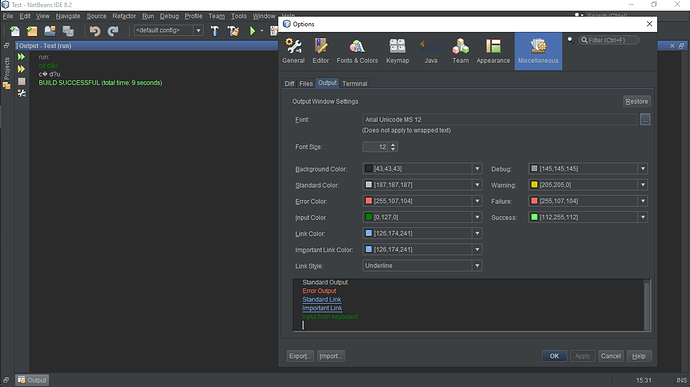
Task: Confirm with the OK button
Action: pyautogui.click(x=554, y=356)
